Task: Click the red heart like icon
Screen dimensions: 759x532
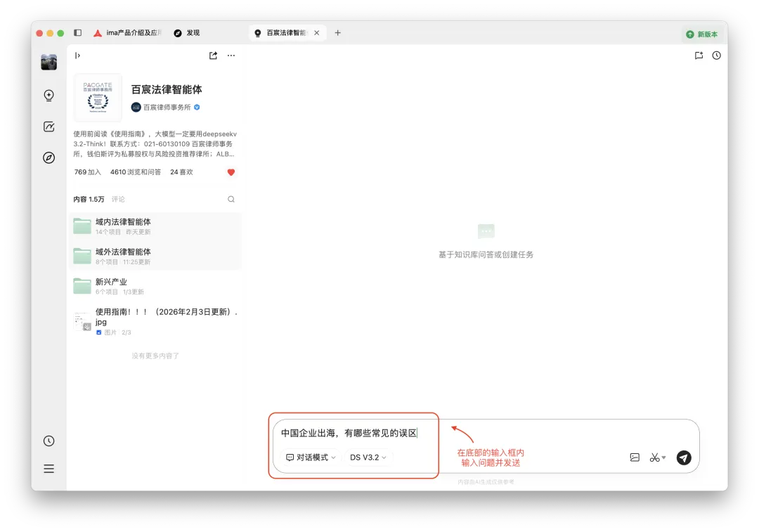Action: point(231,172)
